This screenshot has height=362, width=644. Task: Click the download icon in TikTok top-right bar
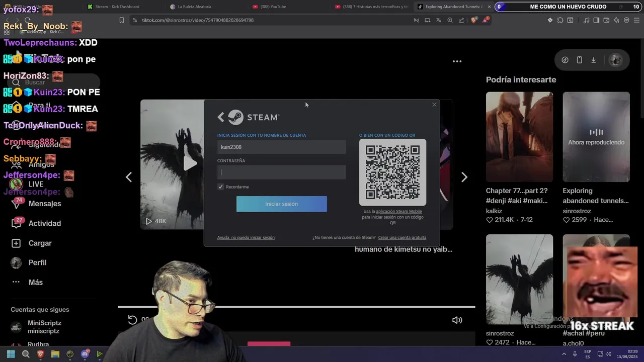pos(593,60)
